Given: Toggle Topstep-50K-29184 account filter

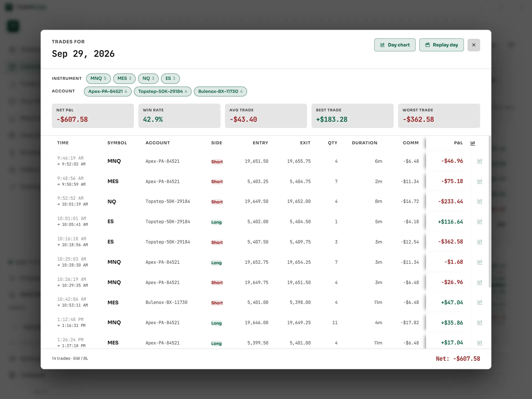Looking at the screenshot, I should (163, 91).
